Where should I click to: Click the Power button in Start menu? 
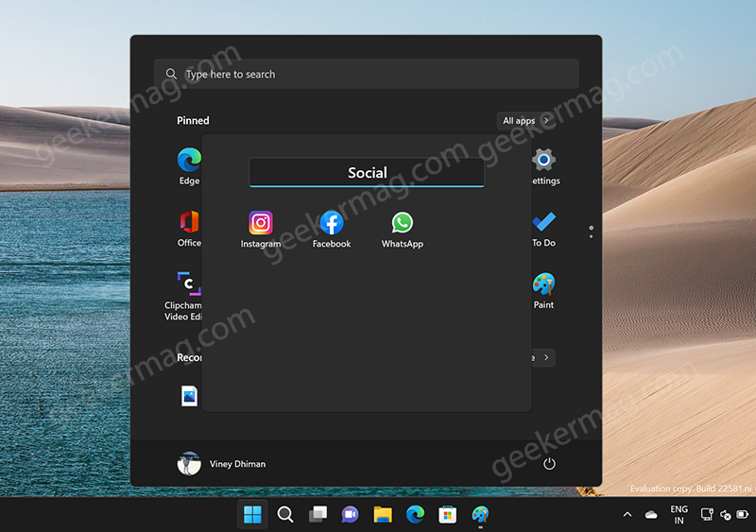click(549, 464)
